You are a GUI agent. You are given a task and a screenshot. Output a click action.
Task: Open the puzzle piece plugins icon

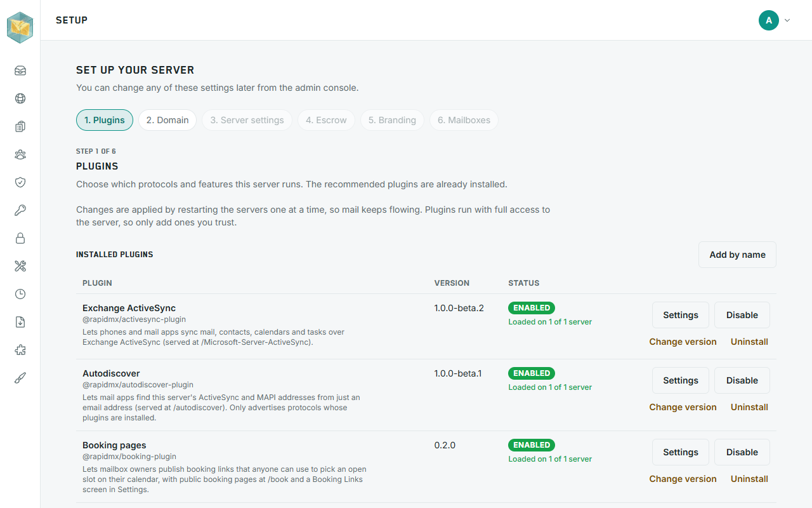[x=20, y=350]
